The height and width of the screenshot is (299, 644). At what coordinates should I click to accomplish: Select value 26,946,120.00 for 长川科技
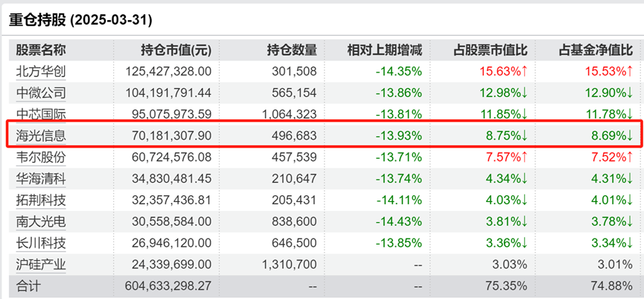pos(172,243)
